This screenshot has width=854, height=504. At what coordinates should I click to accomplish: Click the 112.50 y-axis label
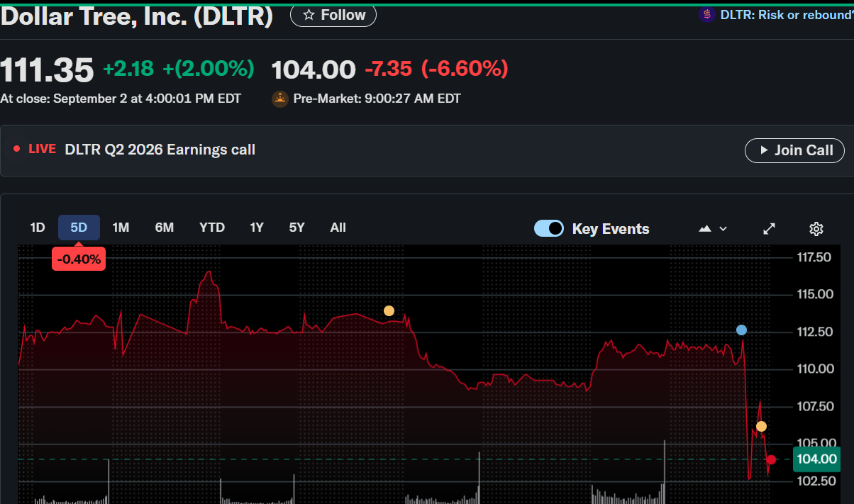click(814, 332)
